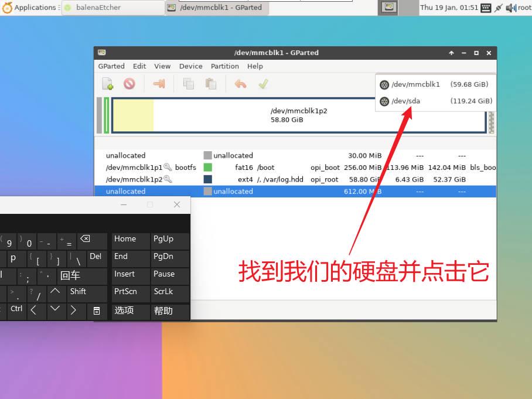Click the root user label in panel
Image resolution: width=532 pixels, height=399 pixels.
pyautogui.click(x=524, y=8)
